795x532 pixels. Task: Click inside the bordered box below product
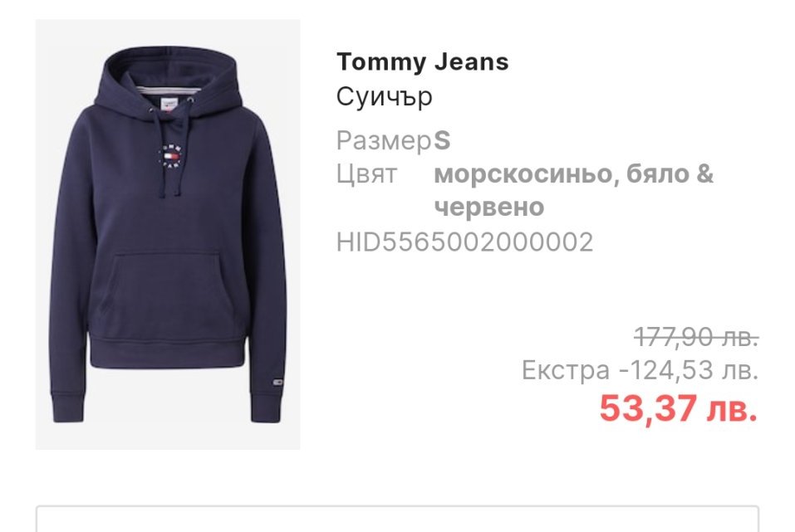tap(397, 519)
